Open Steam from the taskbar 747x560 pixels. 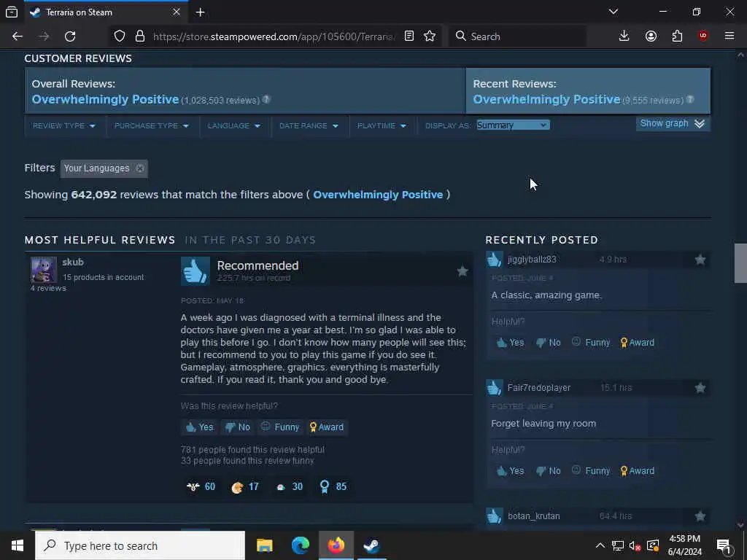371,545
